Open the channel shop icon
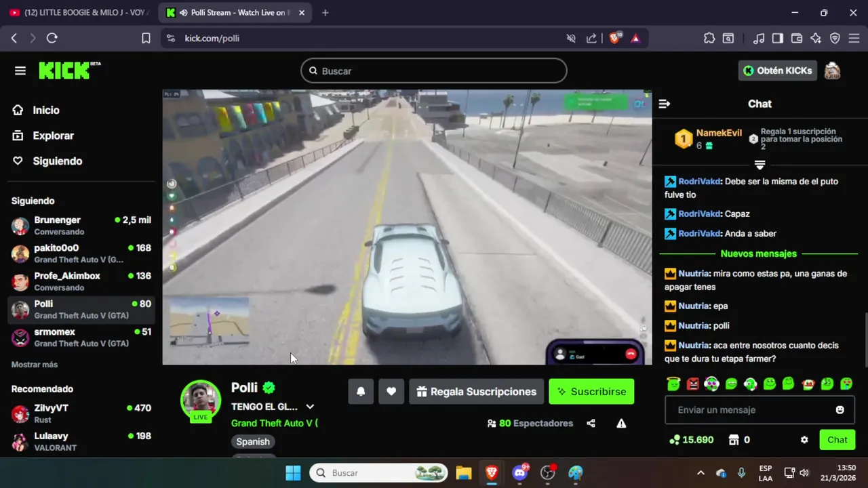 pyautogui.click(x=733, y=440)
